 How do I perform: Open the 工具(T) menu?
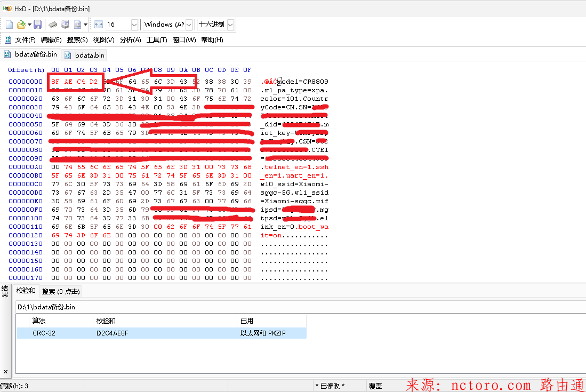(157, 40)
